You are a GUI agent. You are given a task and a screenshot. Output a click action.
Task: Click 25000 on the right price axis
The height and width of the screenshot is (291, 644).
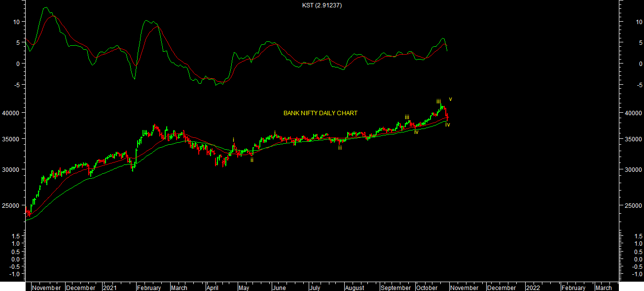[634, 205]
